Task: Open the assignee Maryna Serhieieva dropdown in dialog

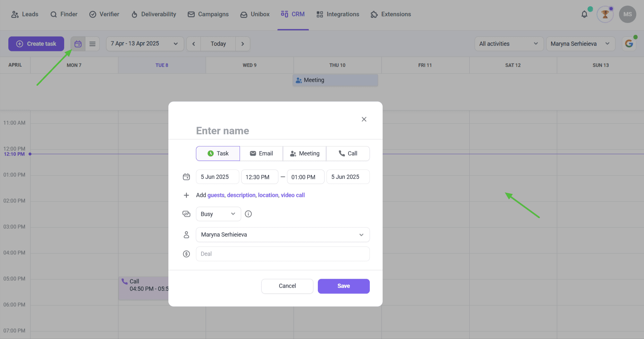Action: tap(283, 235)
